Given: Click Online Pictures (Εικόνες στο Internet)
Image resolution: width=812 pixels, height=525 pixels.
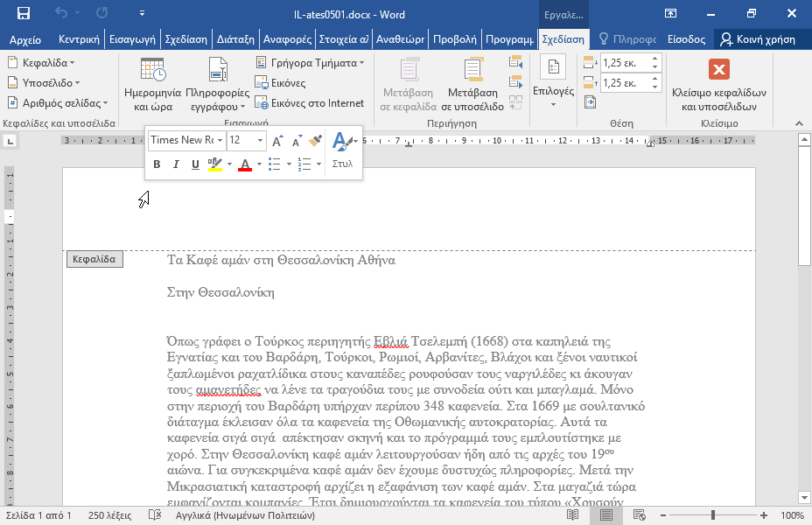Looking at the screenshot, I should pyautogui.click(x=310, y=103).
